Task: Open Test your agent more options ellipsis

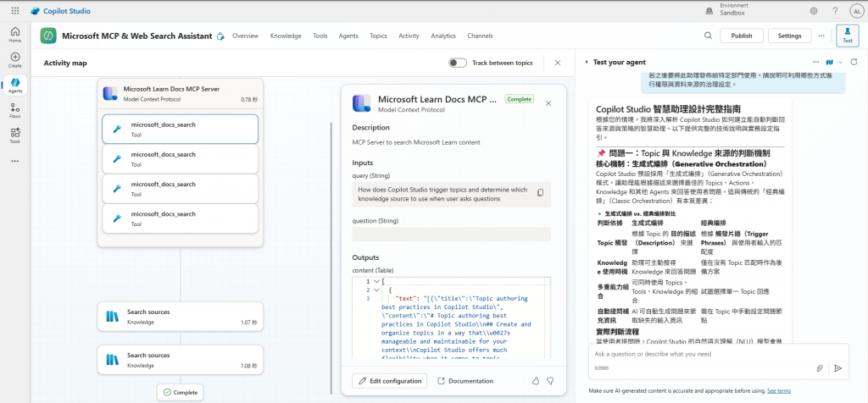Action: coord(816,62)
